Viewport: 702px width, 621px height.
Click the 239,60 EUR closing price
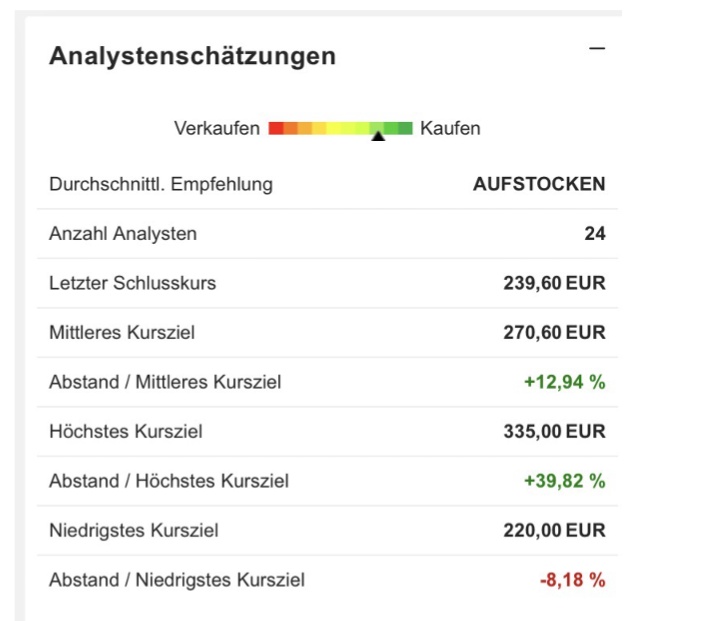point(554,283)
